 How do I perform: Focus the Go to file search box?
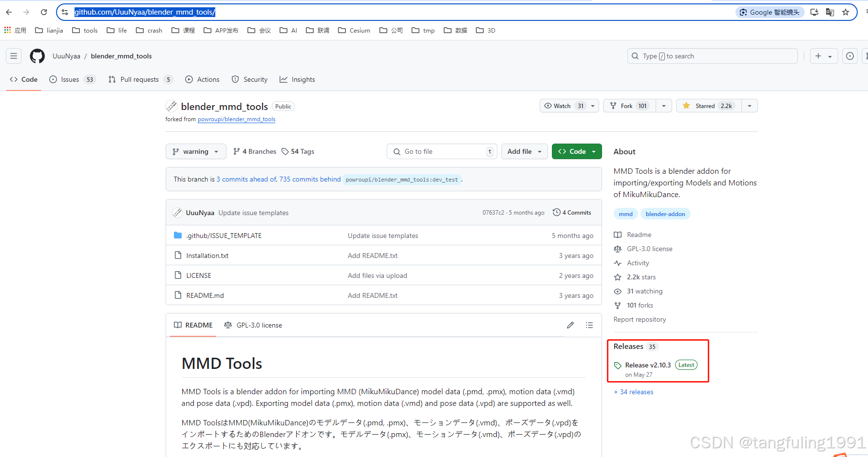(442, 151)
